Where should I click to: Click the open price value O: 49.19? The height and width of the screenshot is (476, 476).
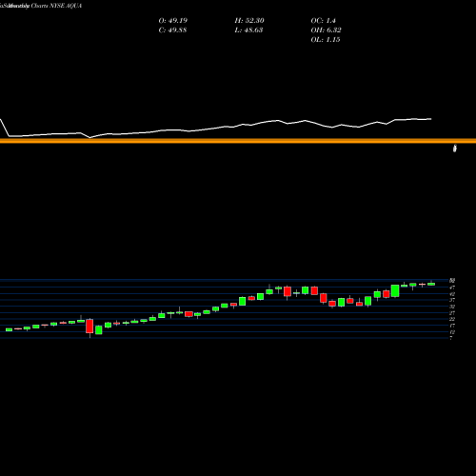tap(173, 21)
